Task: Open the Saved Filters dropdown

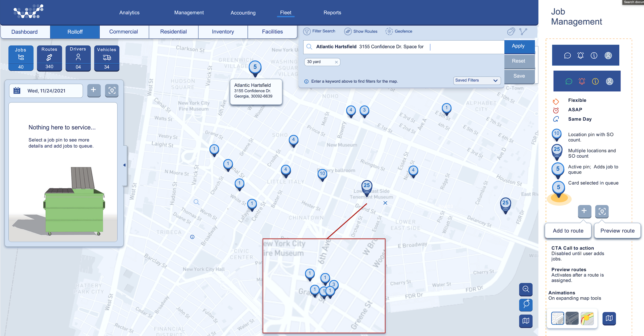Action: point(477,80)
